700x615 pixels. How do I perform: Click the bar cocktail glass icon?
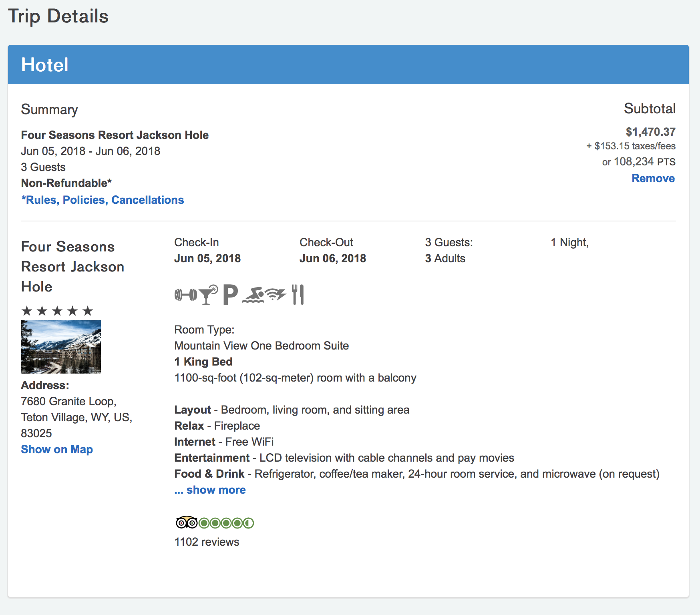[x=208, y=295]
